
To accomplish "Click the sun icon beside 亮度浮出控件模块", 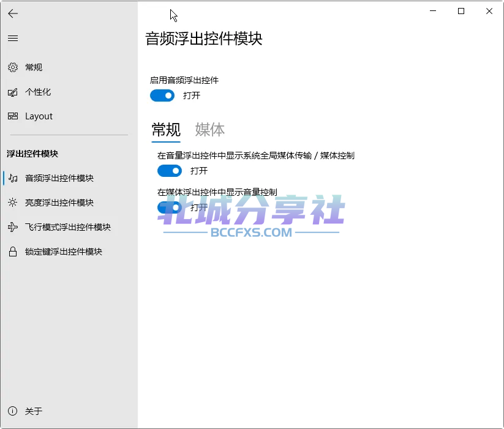I will click(x=12, y=203).
